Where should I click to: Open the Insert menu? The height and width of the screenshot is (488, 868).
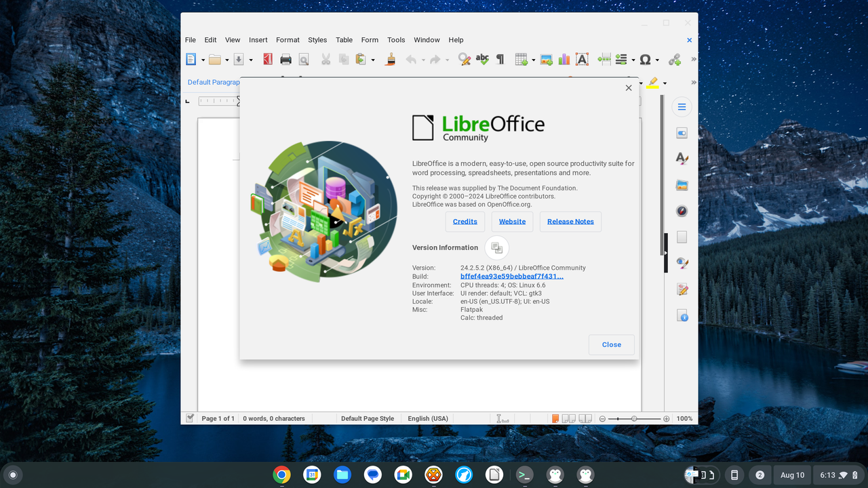coord(258,40)
